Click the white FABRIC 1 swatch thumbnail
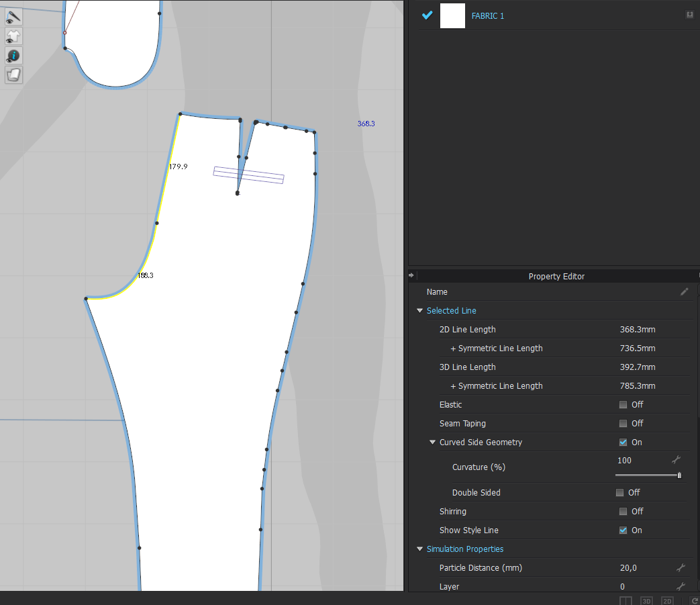The height and width of the screenshot is (605, 700). pos(452,15)
